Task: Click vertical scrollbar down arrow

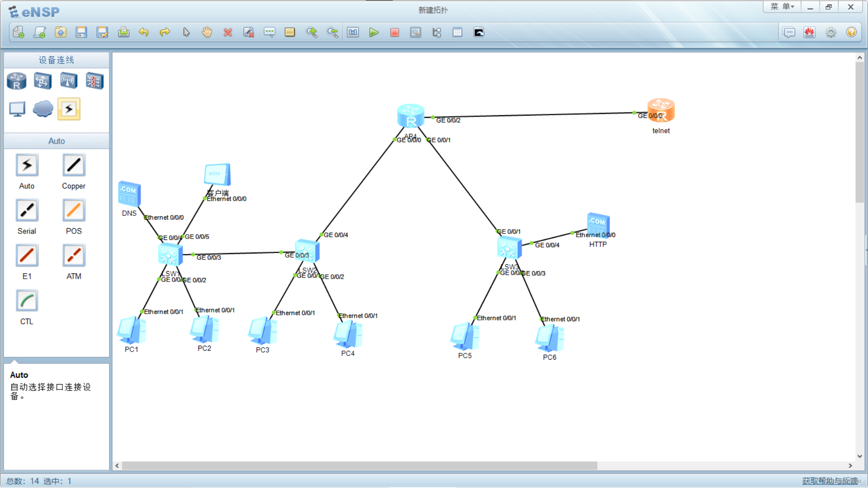Action: (x=859, y=456)
